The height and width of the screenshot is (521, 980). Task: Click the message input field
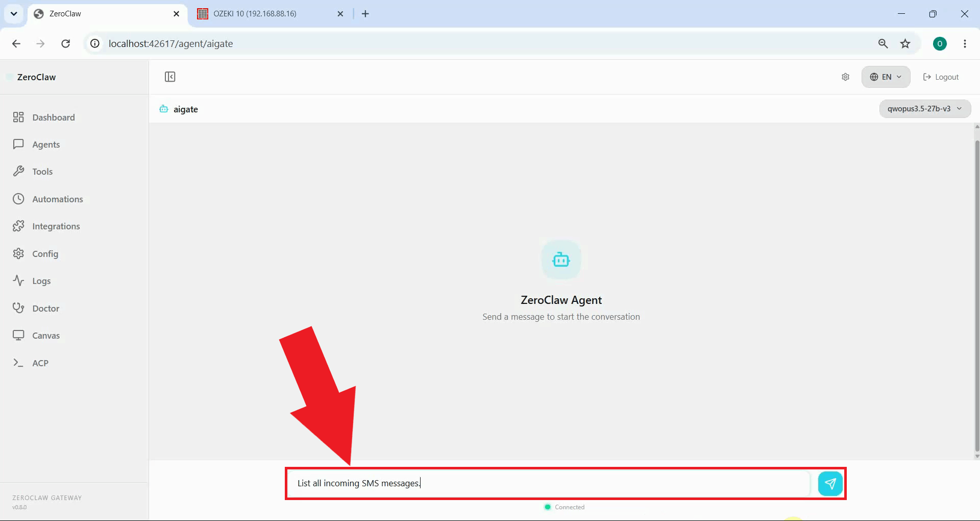pos(549,483)
